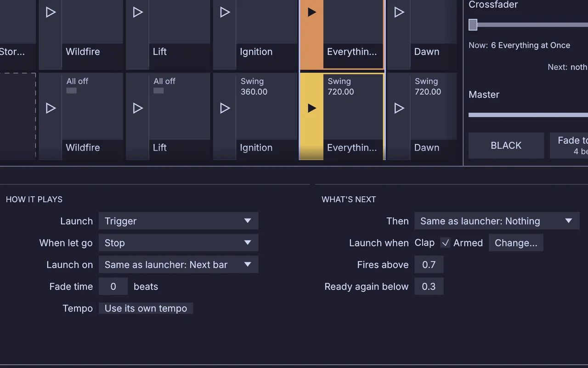Select the lower Wildfire clip showing All off
The image size is (588, 368).
(92, 107)
